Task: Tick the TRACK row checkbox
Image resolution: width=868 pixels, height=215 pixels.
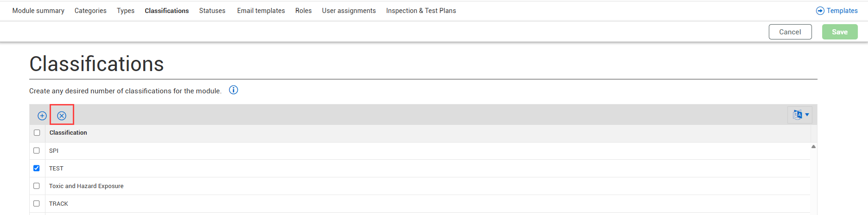Action: [37, 203]
